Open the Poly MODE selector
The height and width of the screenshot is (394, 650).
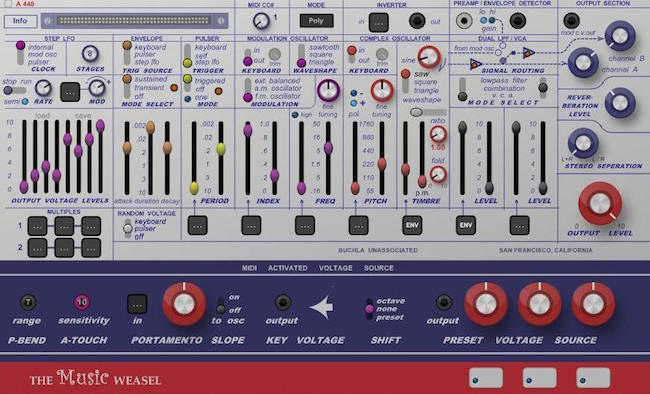coord(316,21)
